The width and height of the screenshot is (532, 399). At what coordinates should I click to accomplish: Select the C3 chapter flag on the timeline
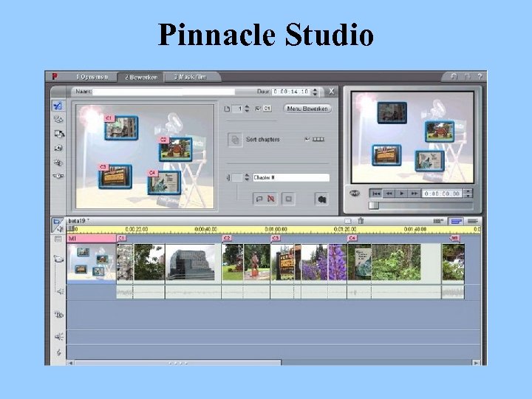275,238
